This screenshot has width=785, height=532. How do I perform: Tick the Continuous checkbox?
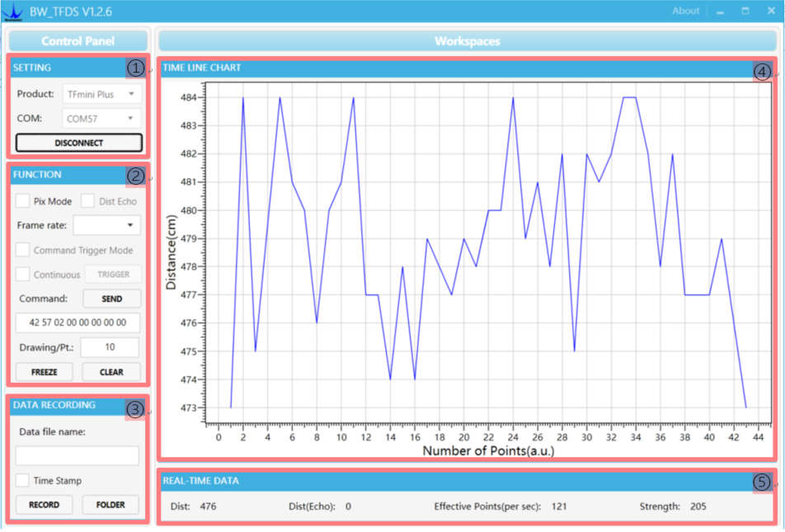[x=22, y=275]
